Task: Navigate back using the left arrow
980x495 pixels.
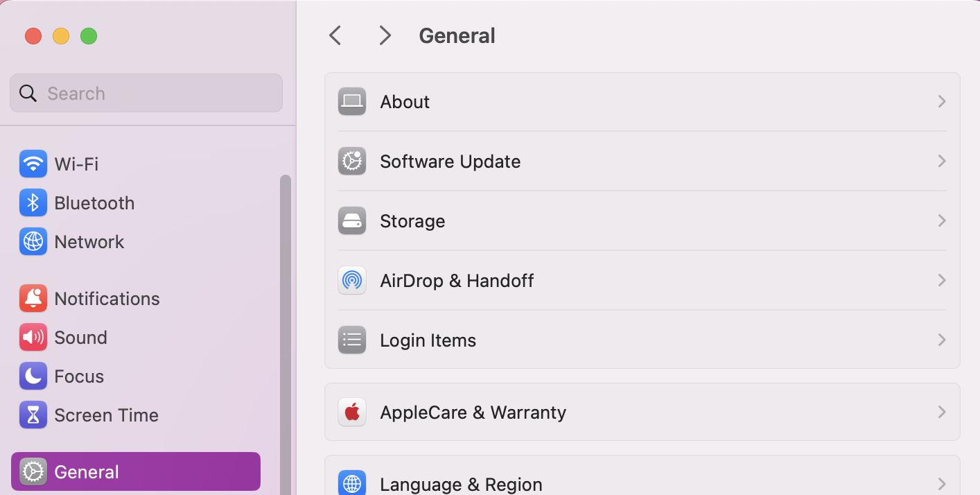Action: click(x=335, y=35)
